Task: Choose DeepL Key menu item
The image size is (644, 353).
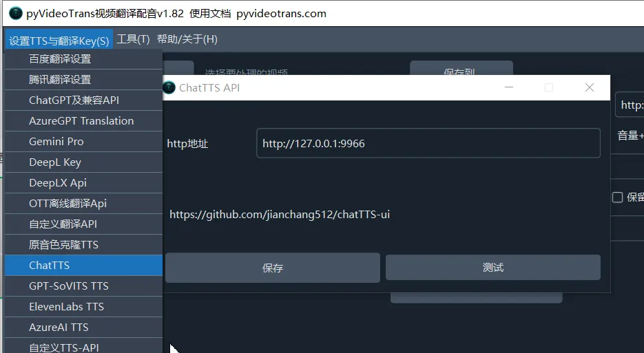Action: coord(55,162)
